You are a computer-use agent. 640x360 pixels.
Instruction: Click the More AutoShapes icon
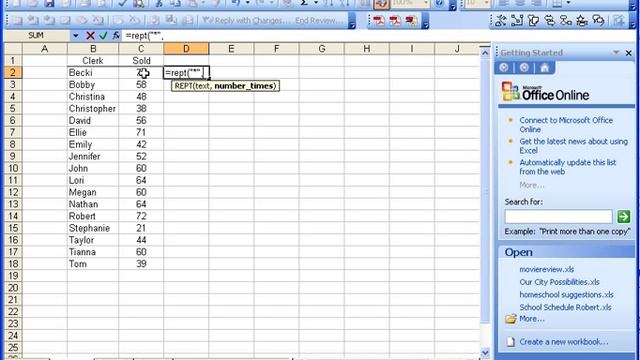(619, 20)
